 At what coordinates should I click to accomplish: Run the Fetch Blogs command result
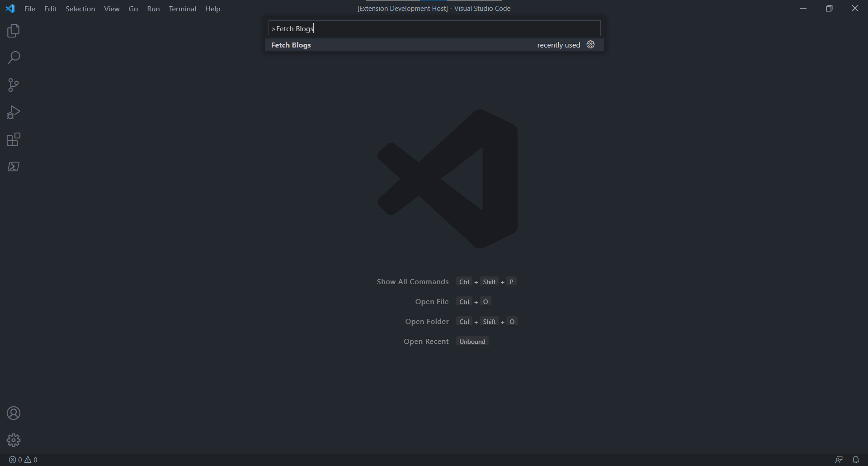434,45
